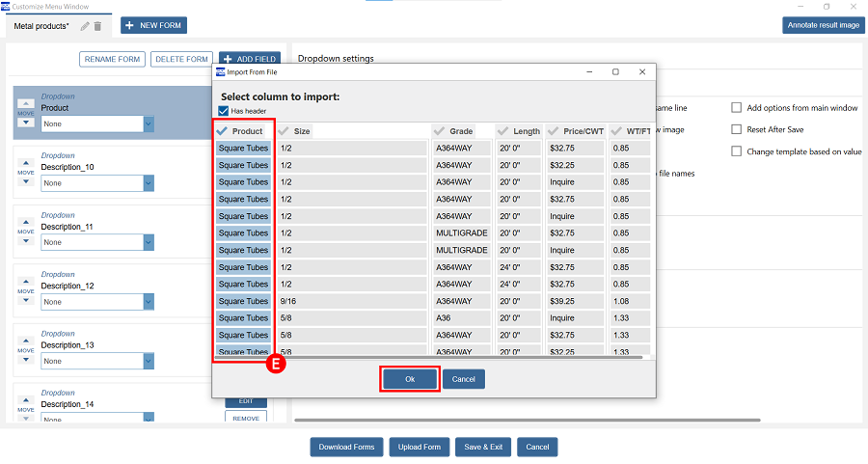Screen dimensions: 868x464
Task: Check the Reset After Save option
Action: click(x=737, y=129)
